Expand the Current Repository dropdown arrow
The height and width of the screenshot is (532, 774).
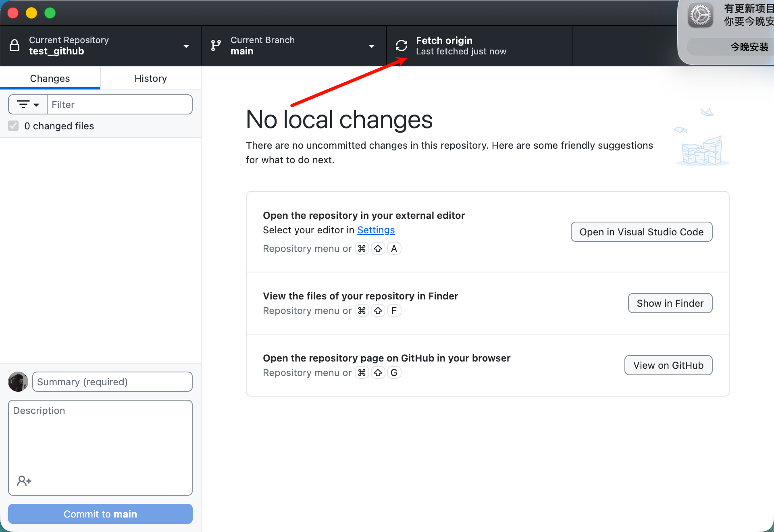tap(186, 46)
